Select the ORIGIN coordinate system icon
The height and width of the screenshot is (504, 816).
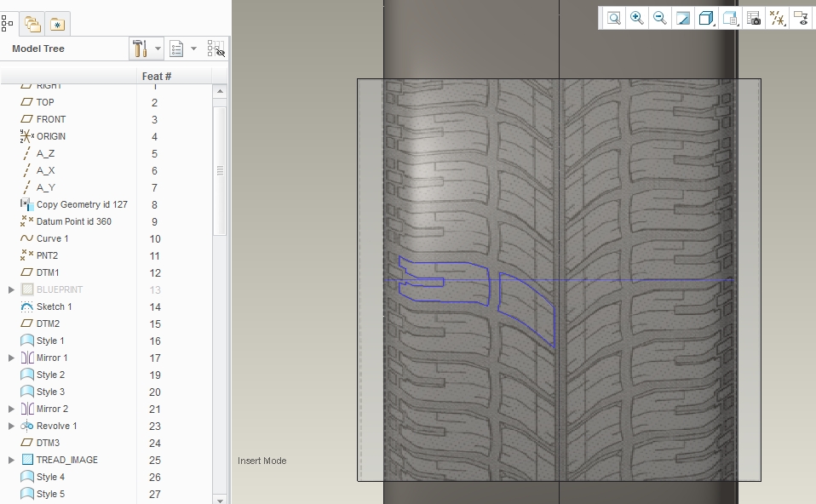click(x=26, y=136)
